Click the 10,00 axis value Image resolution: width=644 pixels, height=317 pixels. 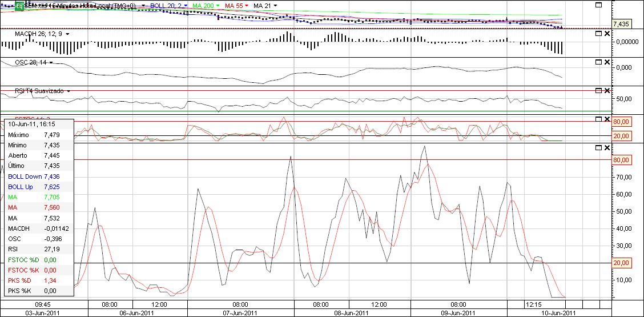tap(624, 280)
